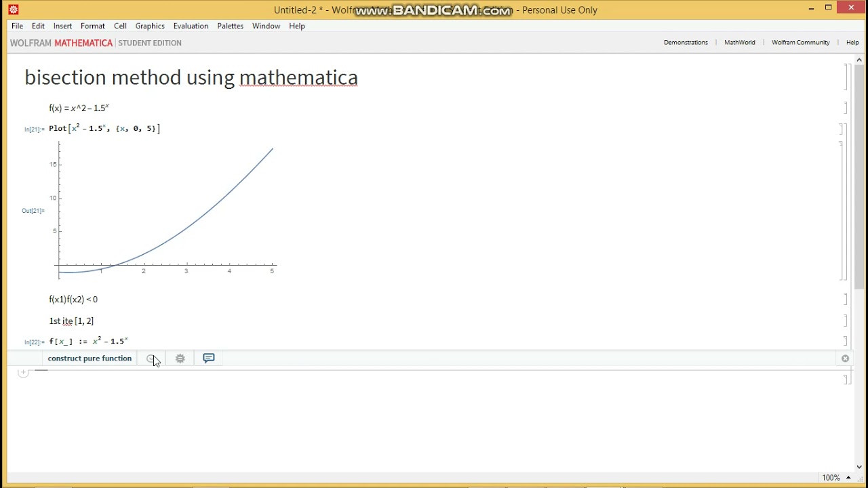
Task: Select the f(x) text cell bracket
Action: (845, 108)
